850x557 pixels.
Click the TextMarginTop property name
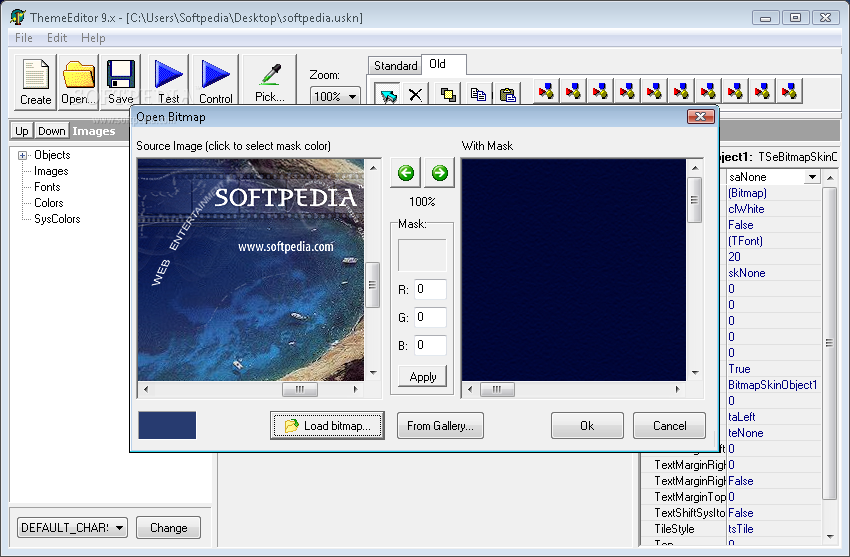click(x=690, y=497)
